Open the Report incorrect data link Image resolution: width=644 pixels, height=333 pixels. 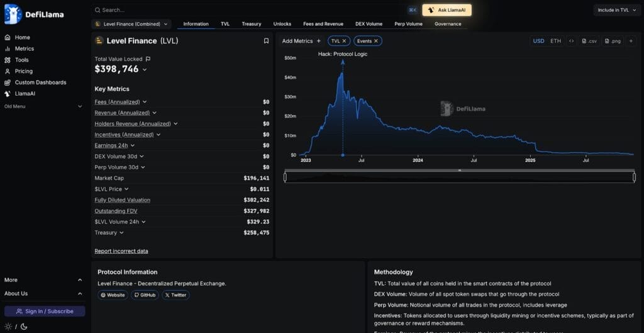(x=121, y=251)
